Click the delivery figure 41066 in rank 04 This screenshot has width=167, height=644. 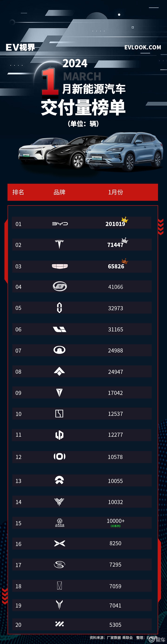pyautogui.click(x=115, y=287)
